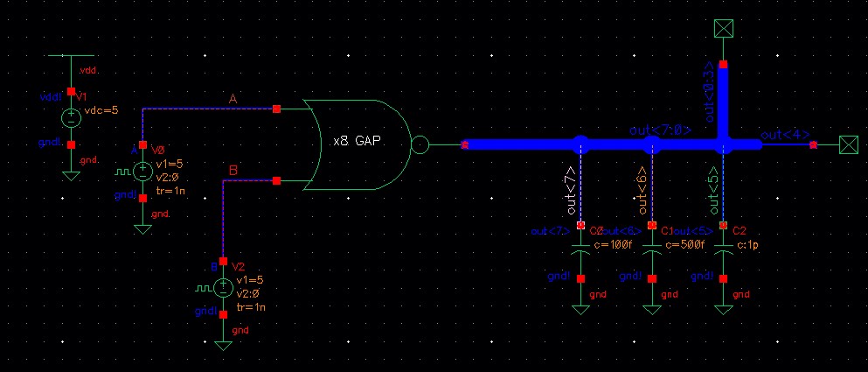Click the NAND gate output inversion bubble
Screen dimensions: 868x372
420,145
